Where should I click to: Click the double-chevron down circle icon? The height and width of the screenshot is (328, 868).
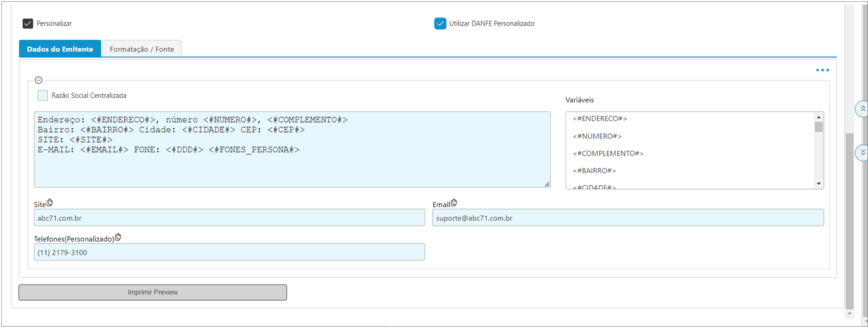click(862, 152)
